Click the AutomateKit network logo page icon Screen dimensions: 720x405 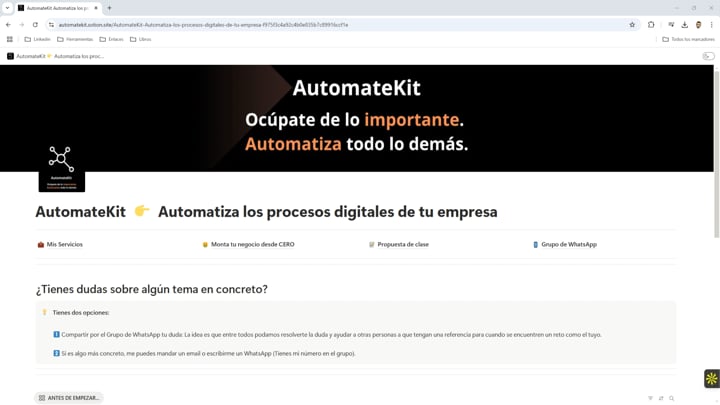coord(62,168)
